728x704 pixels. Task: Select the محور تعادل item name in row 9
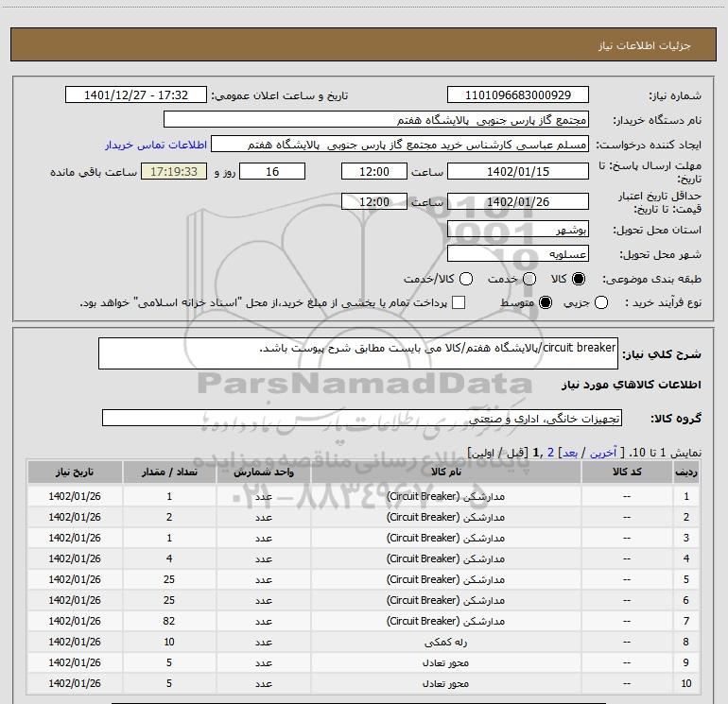445,662
